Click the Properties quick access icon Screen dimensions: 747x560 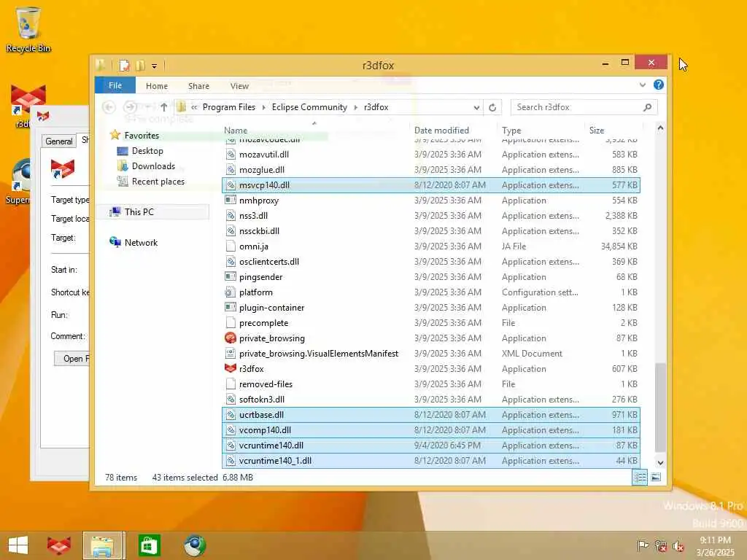[124, 65]
